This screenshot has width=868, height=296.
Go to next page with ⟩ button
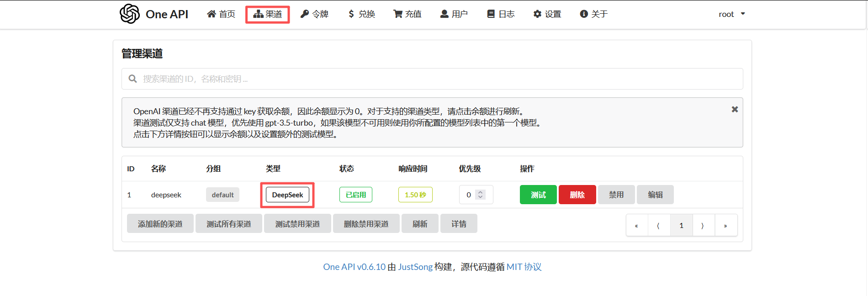click(704, 225)
